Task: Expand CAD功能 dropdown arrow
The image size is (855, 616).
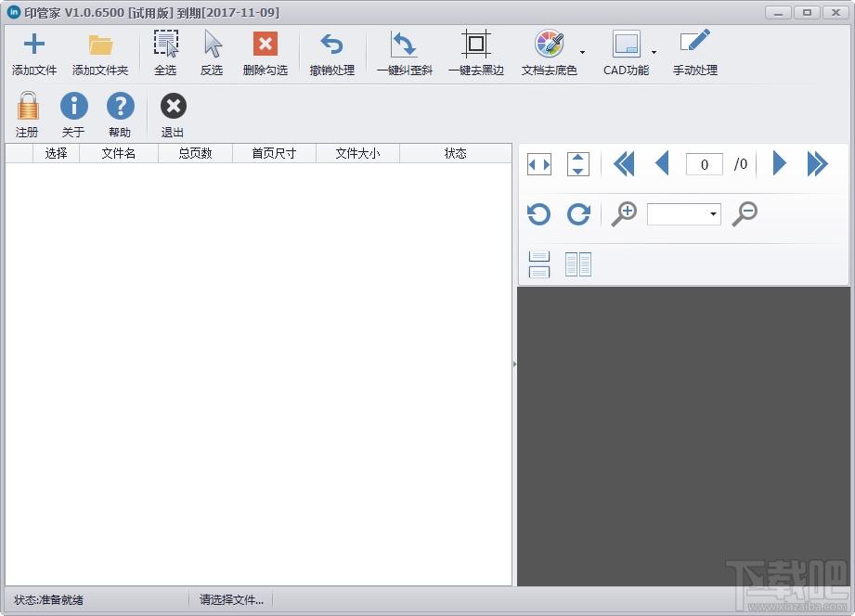Action: [654, 52]
